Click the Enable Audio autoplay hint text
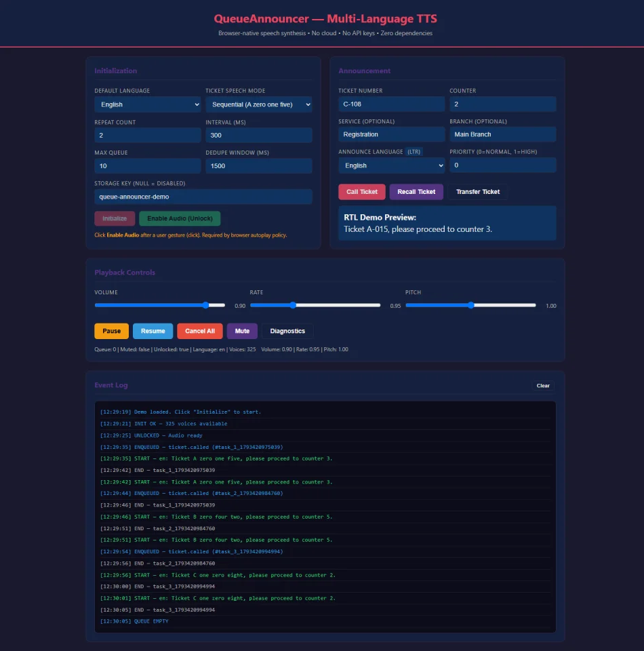The height and width of the screenshot is (651, 644). point(190,235)
